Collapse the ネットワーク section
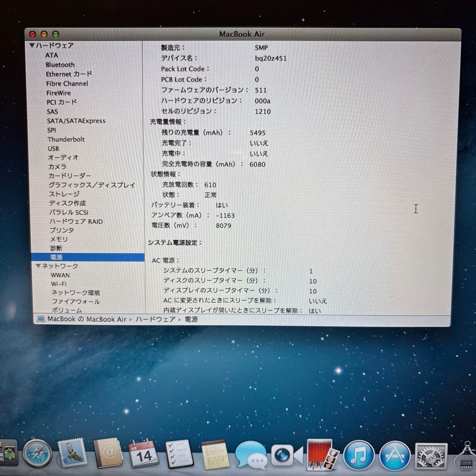Viewport: 476px width, 476px height. pyautogui.click(x=38, y=266)
